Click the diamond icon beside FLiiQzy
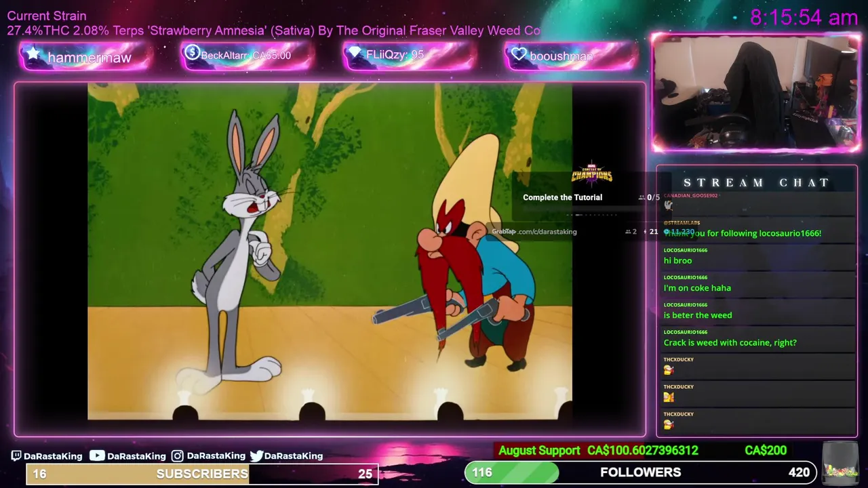Image resolution: width=868 pixels, height=488 pixels. pyautogui.click(x=354, y=53)
